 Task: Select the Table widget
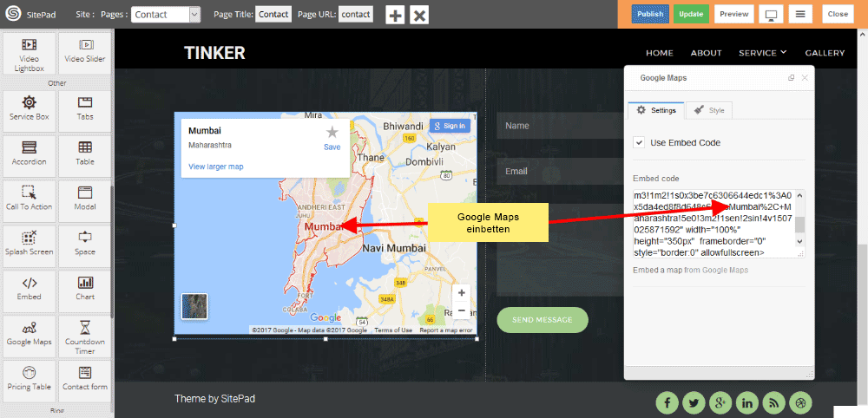85,155
